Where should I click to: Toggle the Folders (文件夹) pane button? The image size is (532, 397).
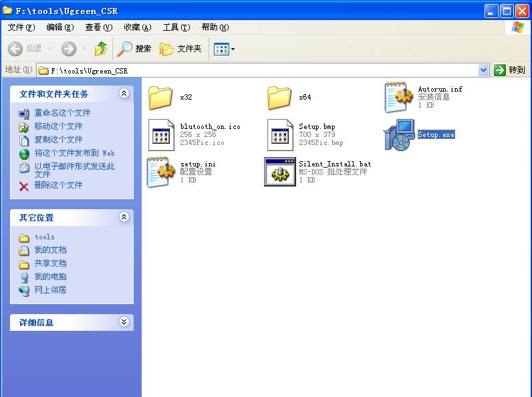tap(180, 49)
